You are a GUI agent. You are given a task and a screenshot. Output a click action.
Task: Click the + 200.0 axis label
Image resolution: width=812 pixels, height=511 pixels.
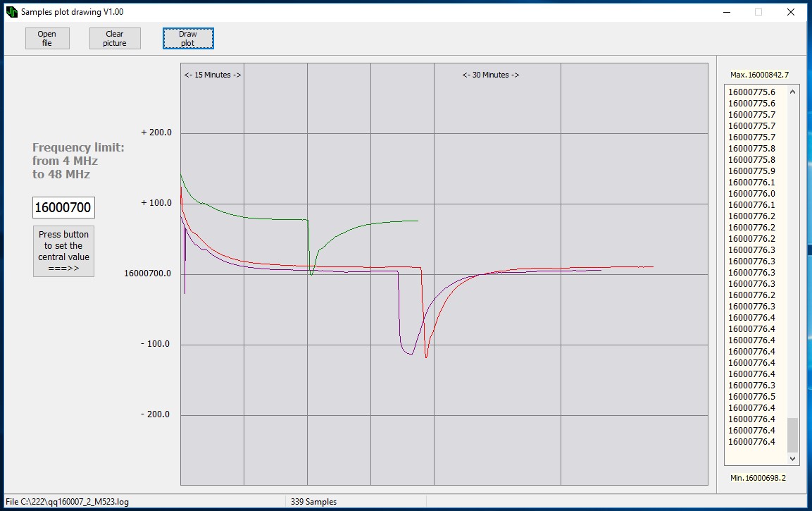click(x=156, y=133)
